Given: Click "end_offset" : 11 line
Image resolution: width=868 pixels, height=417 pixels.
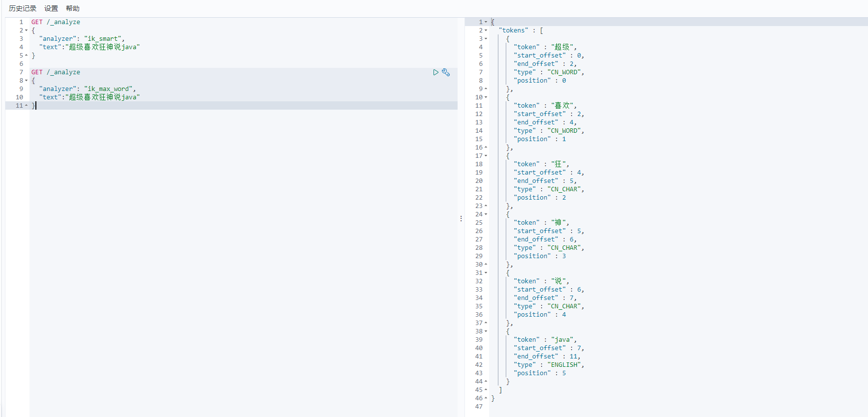Looking at the screenshot, I should click(x=547, y=357).
